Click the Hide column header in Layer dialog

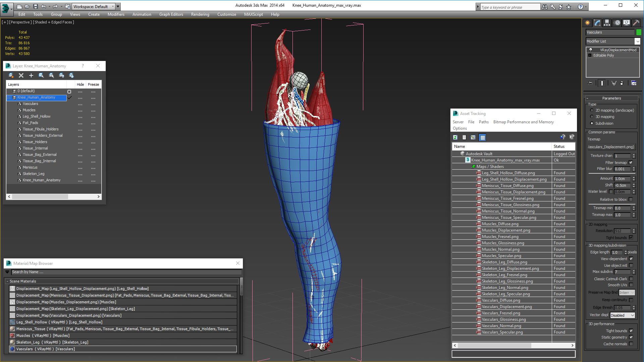(x=80, y=84)
